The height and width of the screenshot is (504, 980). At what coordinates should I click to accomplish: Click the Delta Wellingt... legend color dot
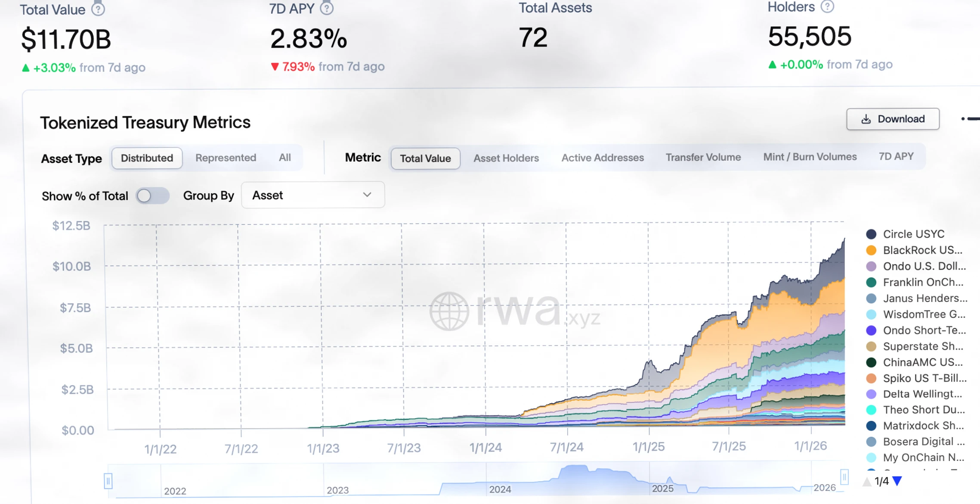tap(871, 394)
